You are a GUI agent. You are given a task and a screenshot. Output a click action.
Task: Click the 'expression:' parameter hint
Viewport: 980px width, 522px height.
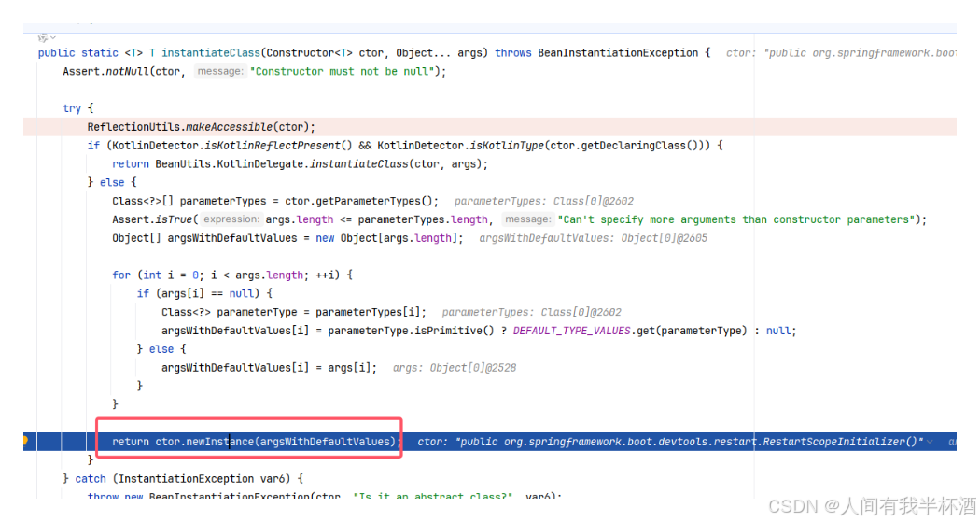(x=231, y=219)
